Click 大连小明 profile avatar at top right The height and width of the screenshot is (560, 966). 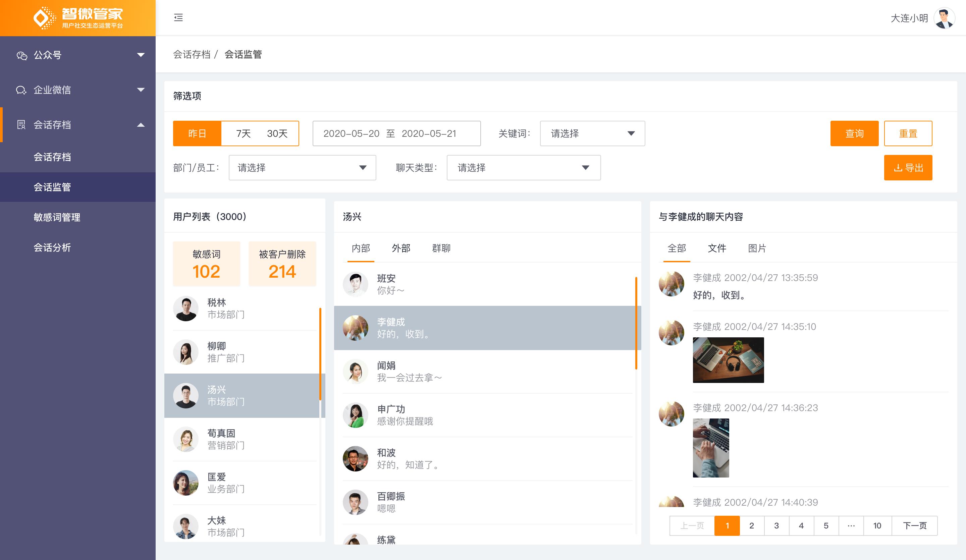click(944, 18)
